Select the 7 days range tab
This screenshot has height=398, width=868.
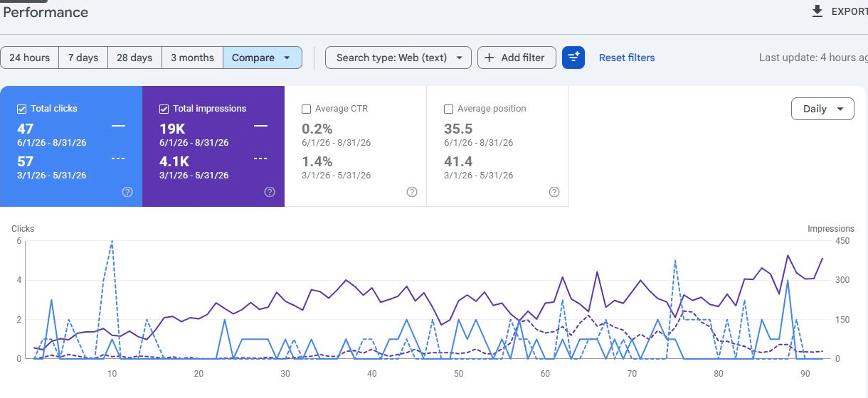pyautogui.click(x=83, y=58)
